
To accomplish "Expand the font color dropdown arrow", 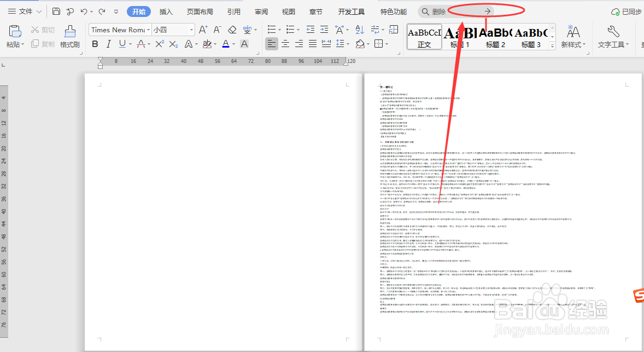I will [x=233, y=44].
